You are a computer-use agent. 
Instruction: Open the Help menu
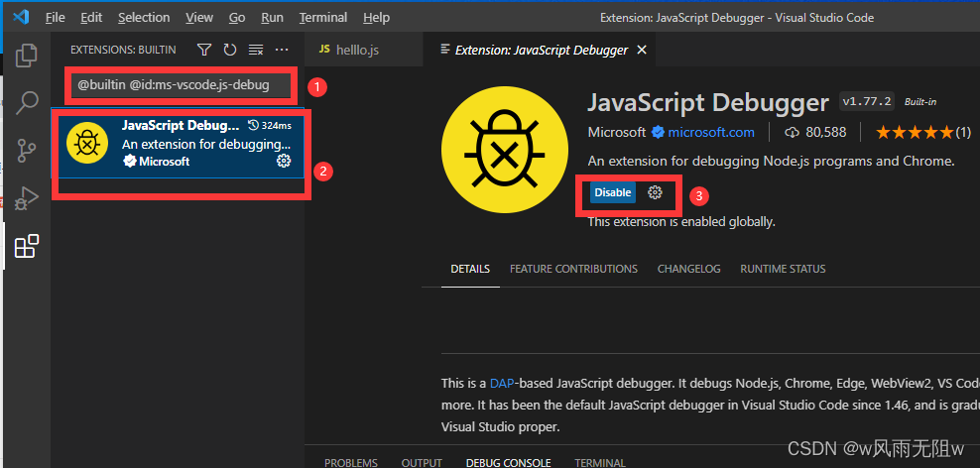[376, 18]
